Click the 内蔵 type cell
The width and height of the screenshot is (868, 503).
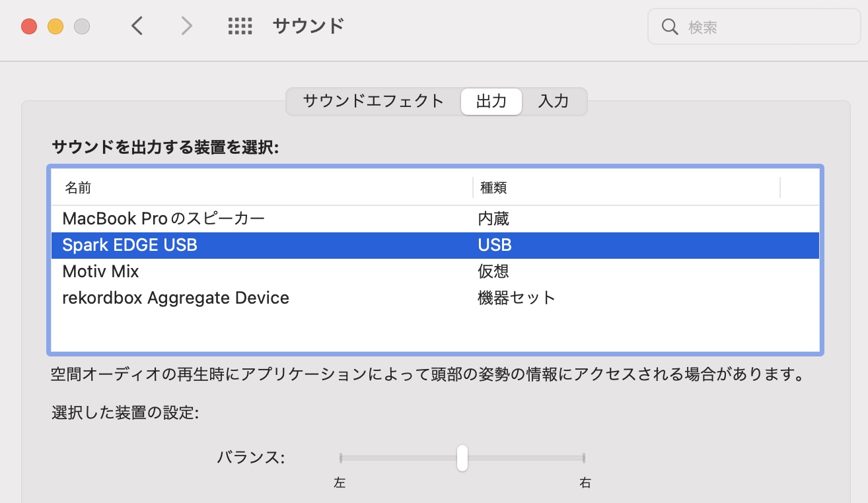(493, 218)
